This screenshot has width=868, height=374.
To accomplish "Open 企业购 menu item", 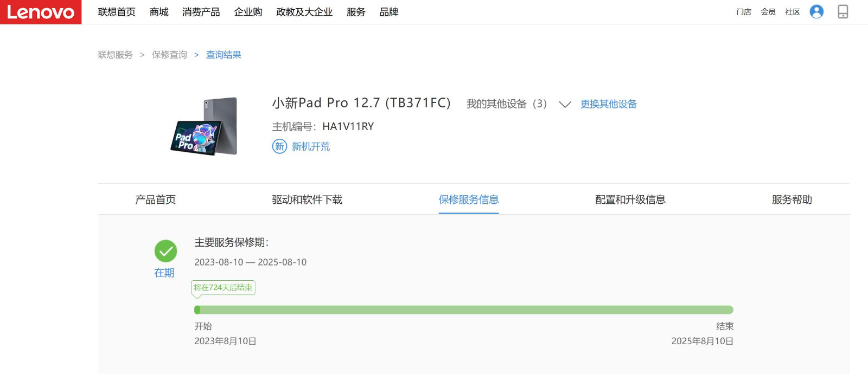I will click(248, 12).
